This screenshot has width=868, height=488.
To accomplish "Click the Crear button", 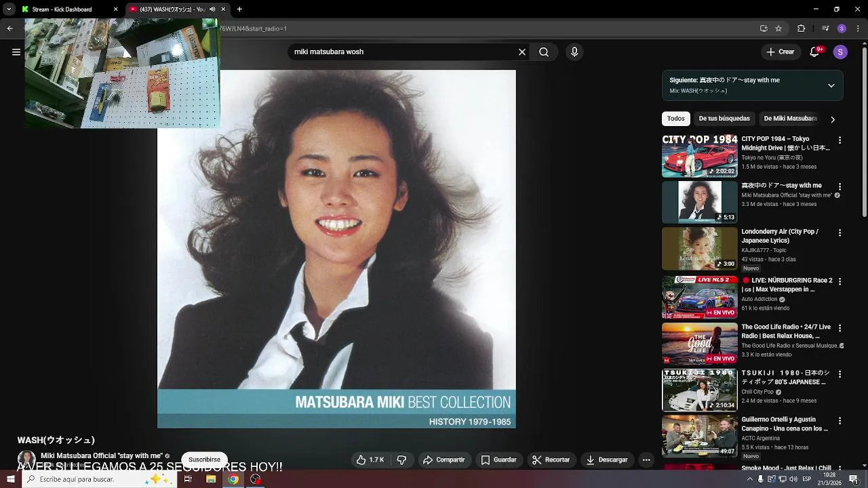I will pyautogui.click(x=781, y=52).
